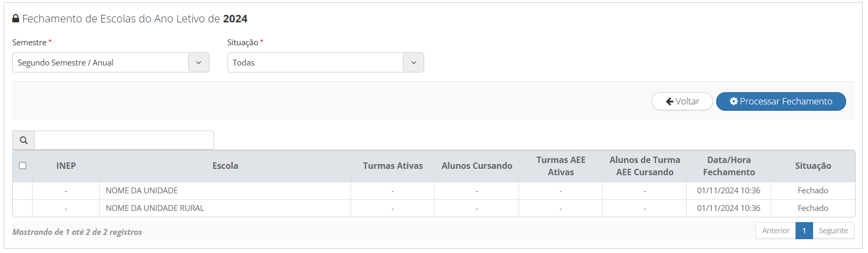
Task: Tick the select-all checkbox in table header
Action: (x=22, y=166)
